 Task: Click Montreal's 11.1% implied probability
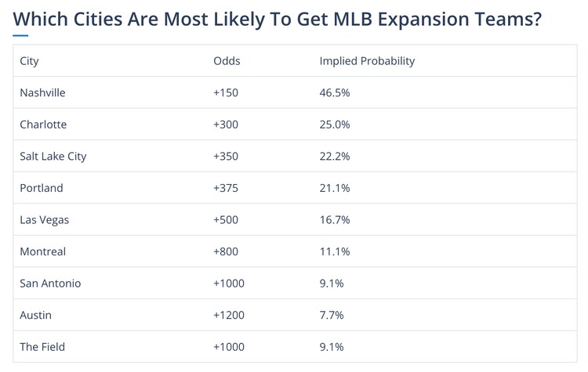335,251
